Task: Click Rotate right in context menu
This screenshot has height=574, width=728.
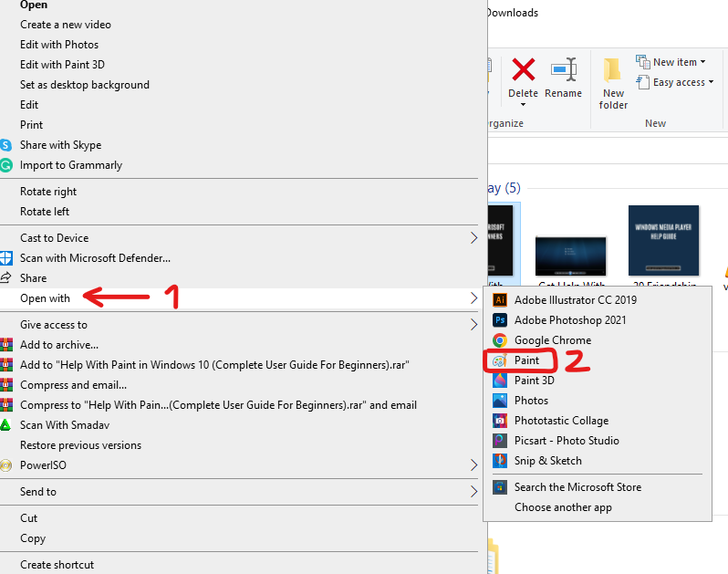Action: click(48, 192)
